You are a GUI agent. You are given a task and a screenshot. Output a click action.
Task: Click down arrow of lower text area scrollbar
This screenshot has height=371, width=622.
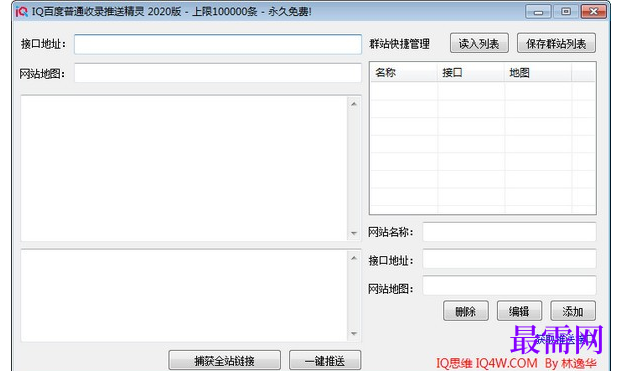tap(354, 334)
